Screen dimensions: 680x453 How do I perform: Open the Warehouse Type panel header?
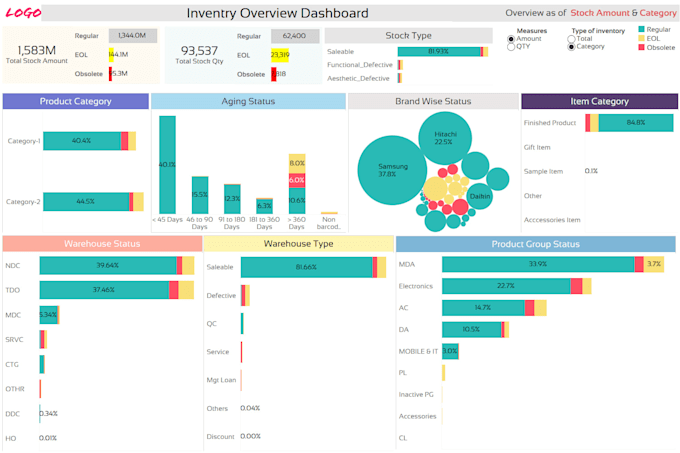click(x=299, y=244)
